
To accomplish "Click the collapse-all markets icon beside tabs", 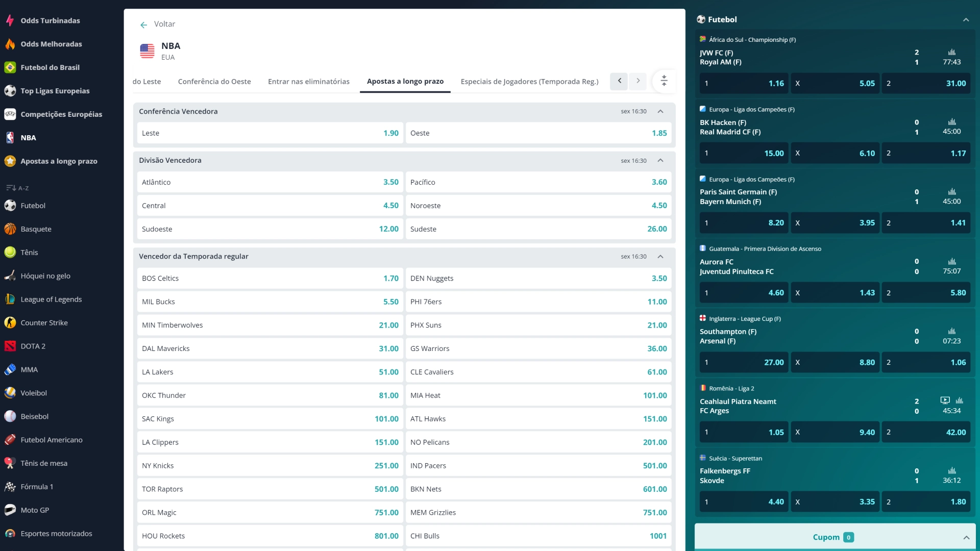I will tap(664, 81).
